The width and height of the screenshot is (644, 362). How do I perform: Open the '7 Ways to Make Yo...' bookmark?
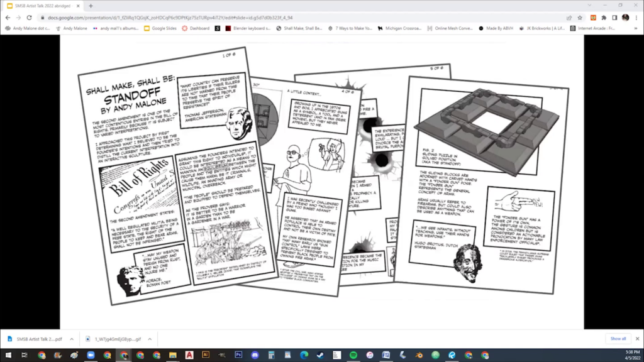pyautogui.click(x=350, y=28)
